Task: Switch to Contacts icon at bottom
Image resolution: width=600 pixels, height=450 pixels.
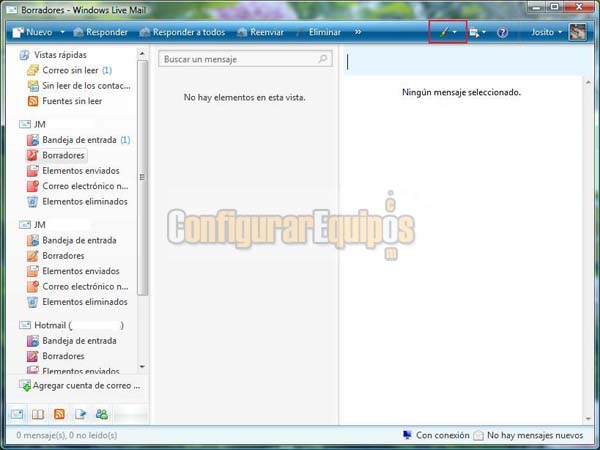Action: pos(102,414)
